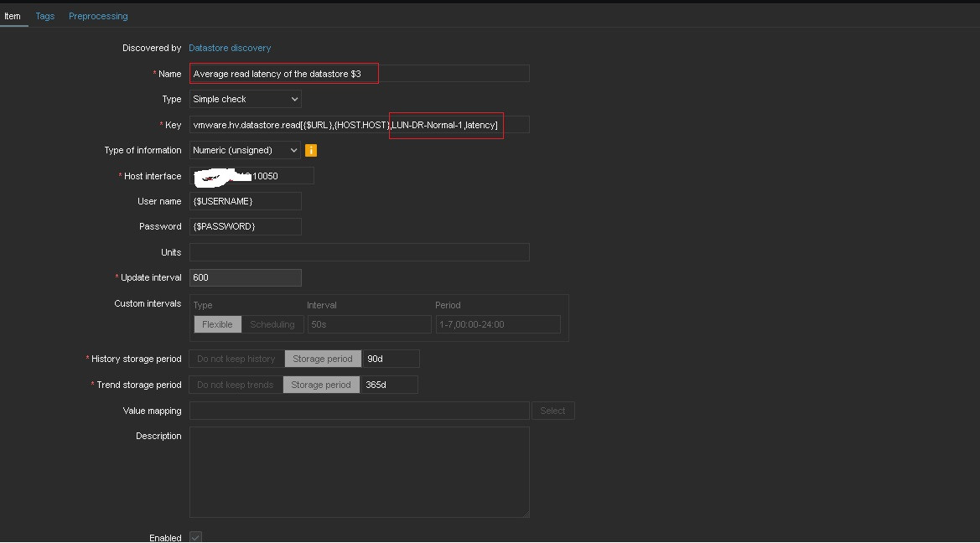Choose Storage period for history
Viewport: 980px width, 543px height.
tap(323, 359)
